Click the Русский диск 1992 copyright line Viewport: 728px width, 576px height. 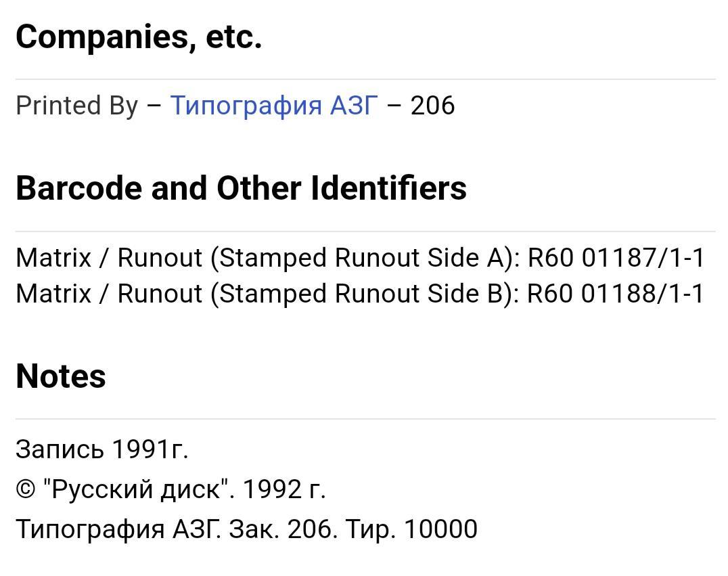171,489
